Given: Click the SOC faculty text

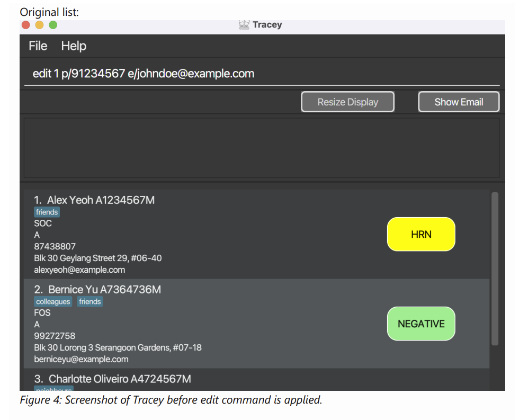Looking at the screenshot, I should [43, 224].
